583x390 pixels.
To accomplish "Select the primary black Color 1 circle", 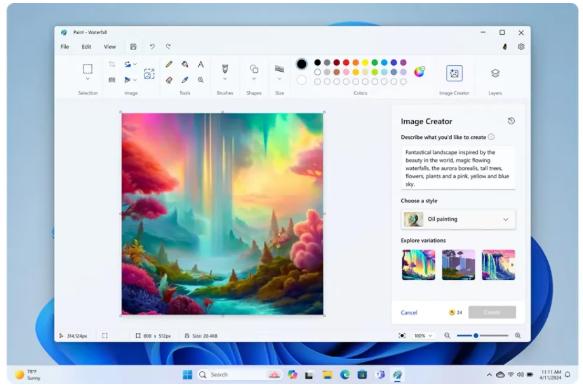I will tap(302, 64).
